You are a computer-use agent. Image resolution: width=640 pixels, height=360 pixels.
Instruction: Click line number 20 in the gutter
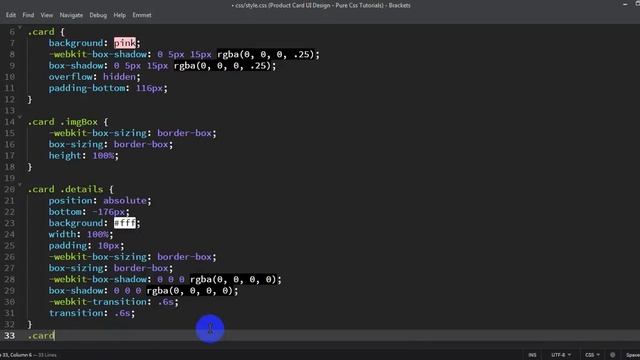9,189
